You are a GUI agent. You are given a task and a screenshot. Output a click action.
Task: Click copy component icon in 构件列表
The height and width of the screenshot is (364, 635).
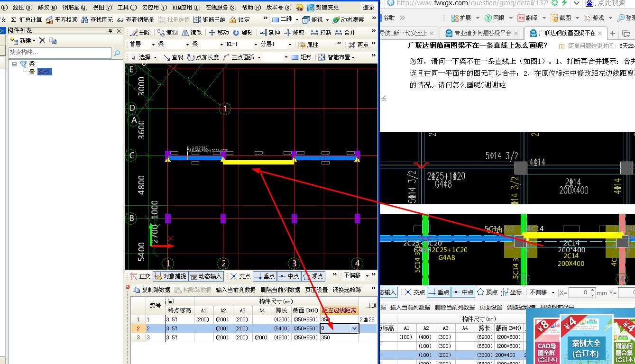(x=53, y=41)
